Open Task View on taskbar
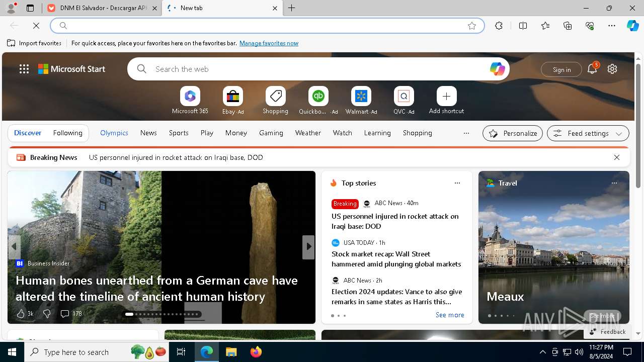This screenshot has width=644, height=362. [181, 352]
